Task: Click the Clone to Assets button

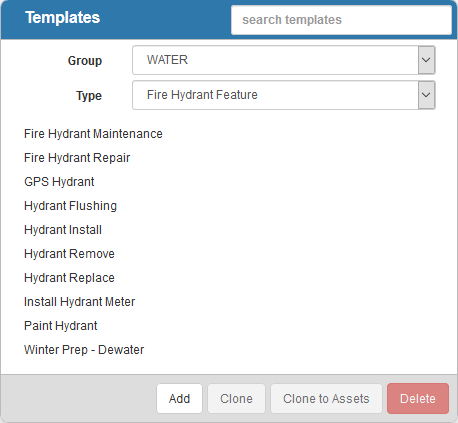Action: point(326,399)
